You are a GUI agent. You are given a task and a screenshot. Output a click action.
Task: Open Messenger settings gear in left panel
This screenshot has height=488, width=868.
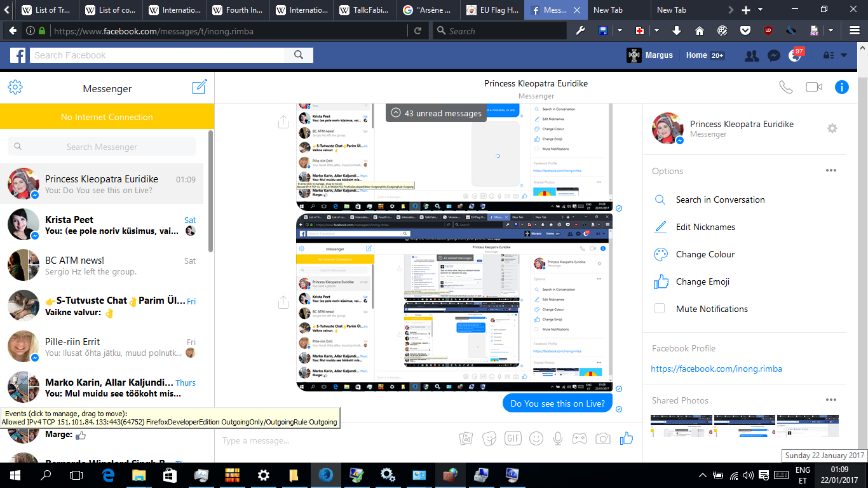pos(15,88)
